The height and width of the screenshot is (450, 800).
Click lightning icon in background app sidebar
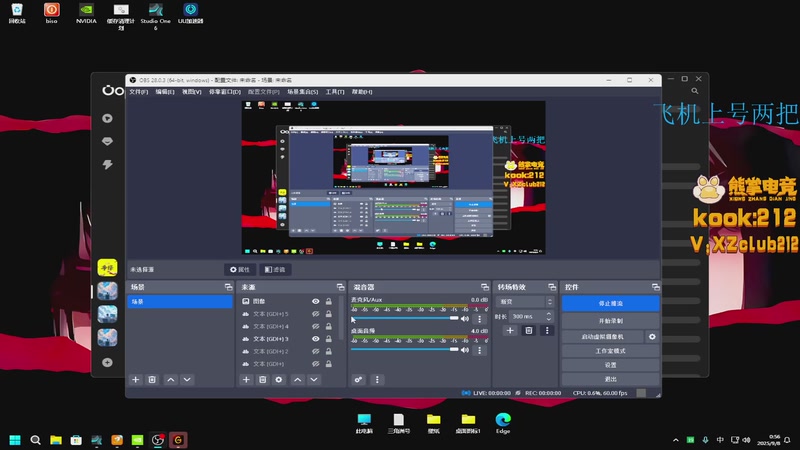coord(107,164)
